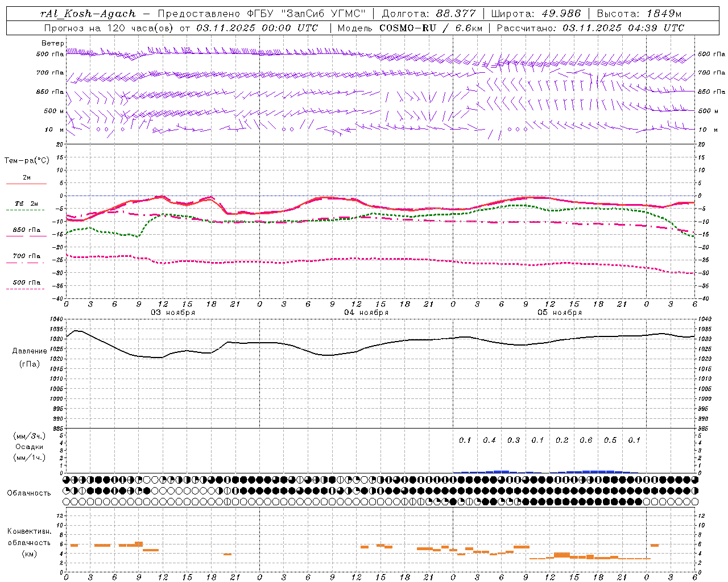Click the Рассчитано: 03.11.2025 04:39 UTC text
Screen dimensions: 728x582
(590, 28)
